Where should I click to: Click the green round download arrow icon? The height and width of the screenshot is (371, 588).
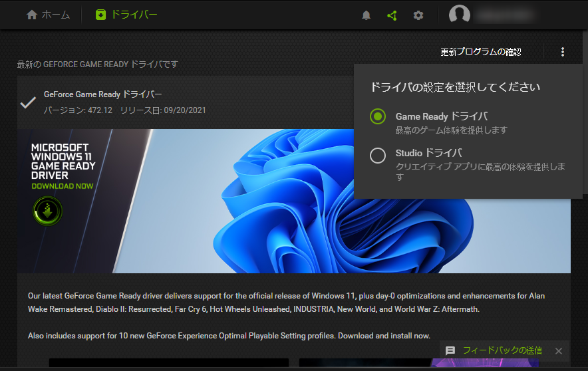47,211
